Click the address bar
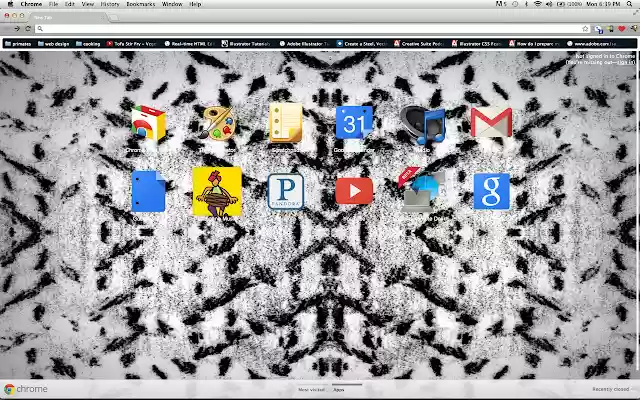 tap(312, 29)
